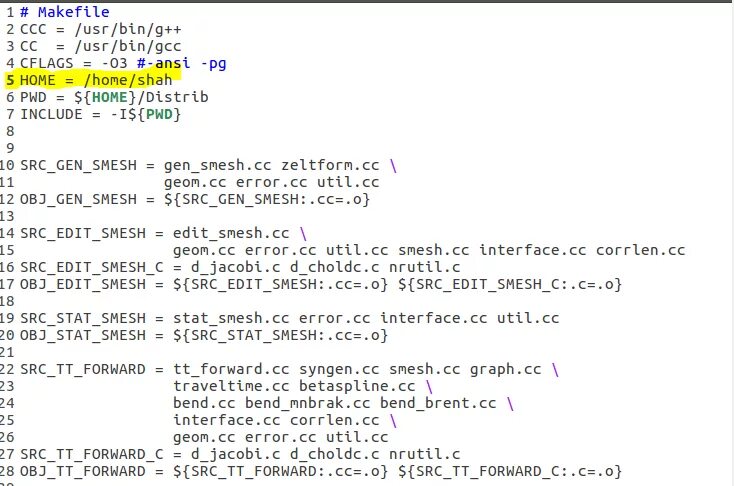The image size is (734, 486).
Task: Click d_choldc.c on line 16
Action: [x=335, y=267]
